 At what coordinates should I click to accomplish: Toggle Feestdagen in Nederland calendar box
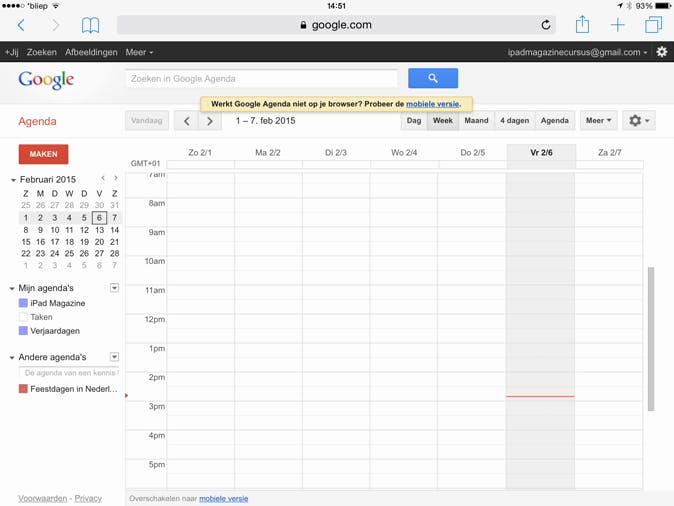23,389
